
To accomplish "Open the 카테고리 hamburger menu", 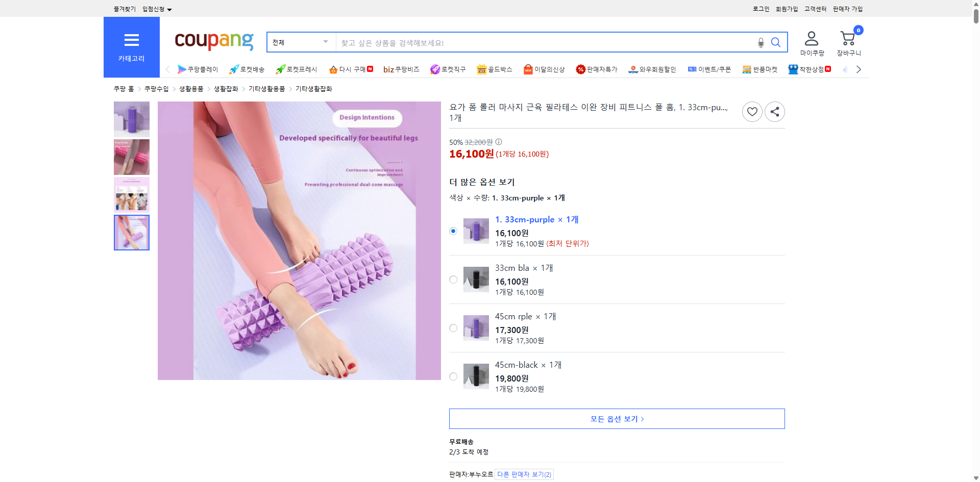I will click(x=131, y=40).
